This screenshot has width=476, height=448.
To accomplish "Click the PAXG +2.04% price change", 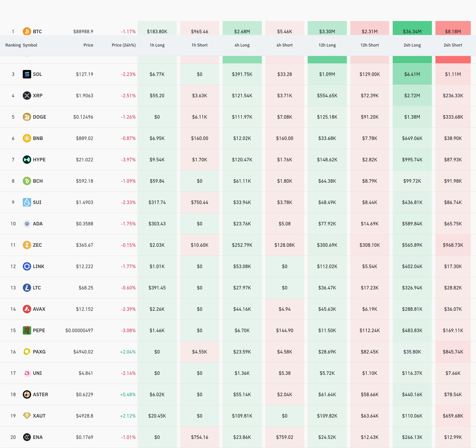I will coord(128,352).
